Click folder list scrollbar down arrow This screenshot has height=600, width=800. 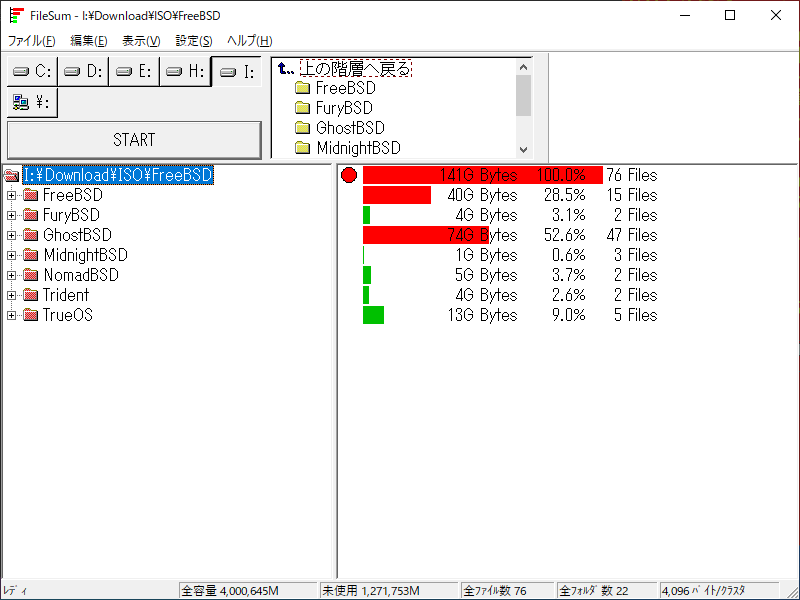523,149
